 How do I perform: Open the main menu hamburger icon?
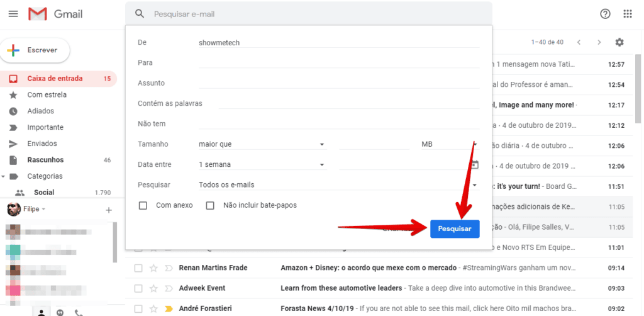13,14
